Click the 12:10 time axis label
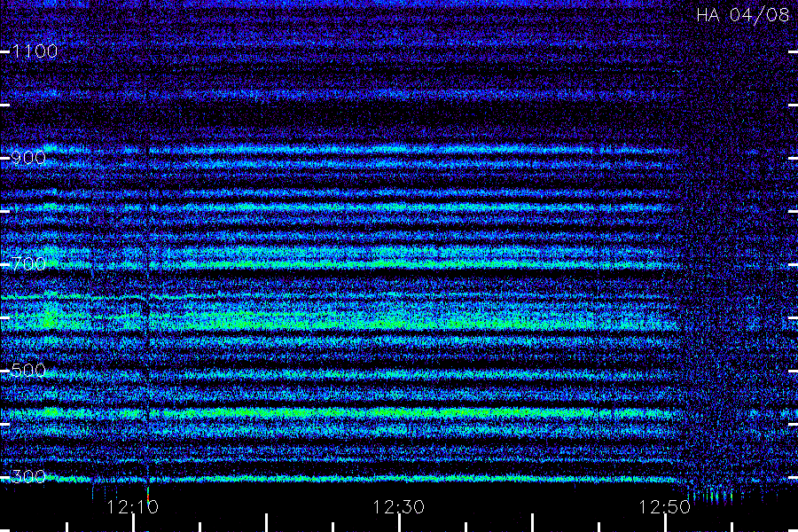The width and height of the screenshot is (798, 532). point(133,507)
